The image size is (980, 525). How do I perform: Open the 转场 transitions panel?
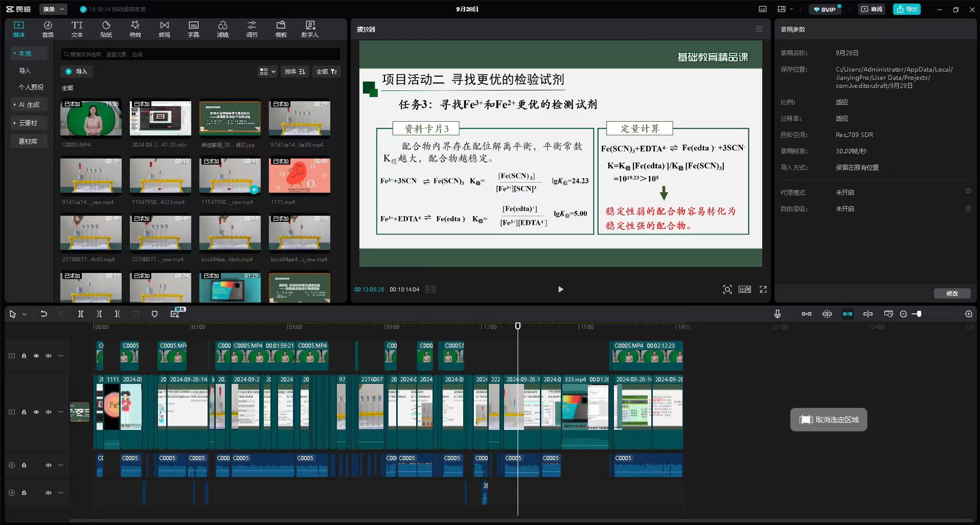[x=164, y=29]
